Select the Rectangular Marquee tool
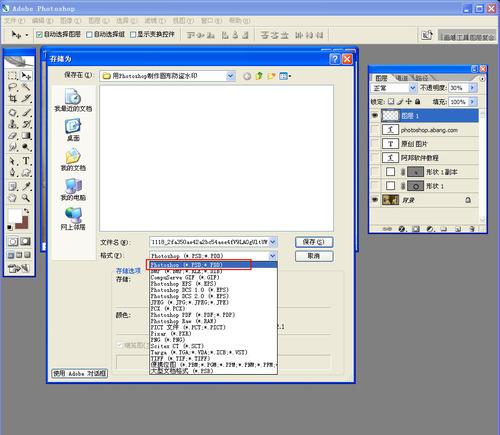The image size is (500, 435). point(13,76)
